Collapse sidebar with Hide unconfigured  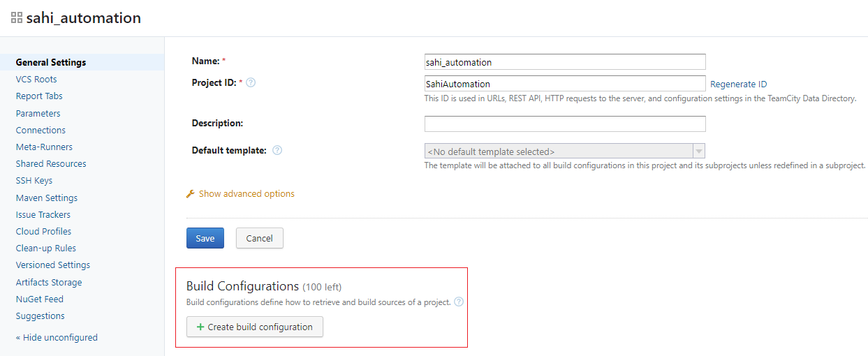click(x=57, y=338)
